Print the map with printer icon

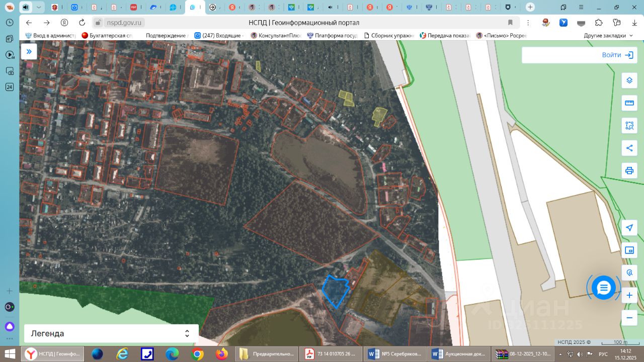point(629,170)
